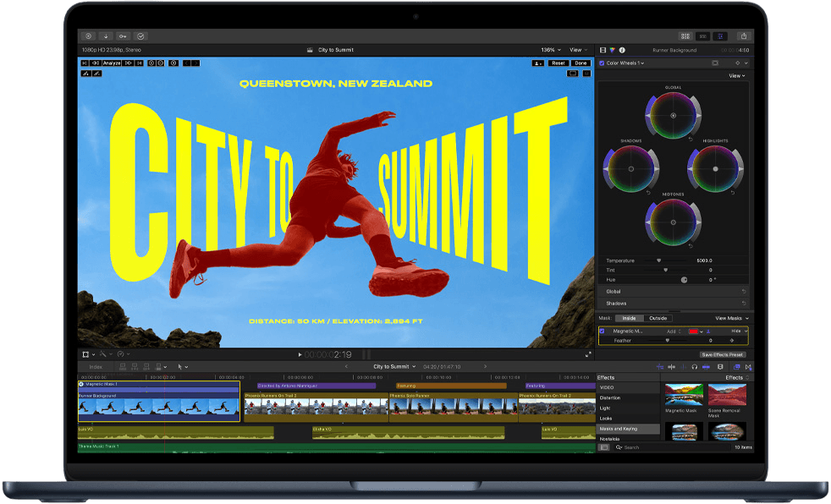
Task: Click the Analyze button
Action: 112,63
